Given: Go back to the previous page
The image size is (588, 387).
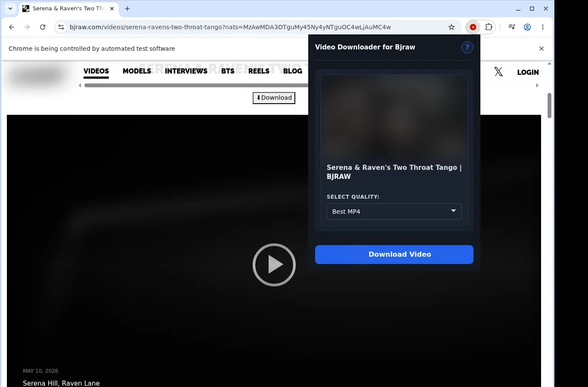Looking at the screenshot, I should point(12,27).
